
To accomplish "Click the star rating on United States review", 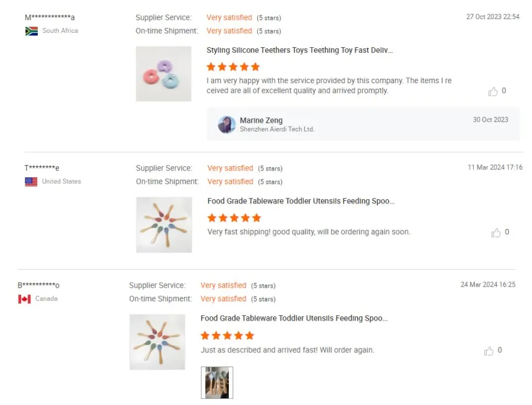I will [234, 218].
